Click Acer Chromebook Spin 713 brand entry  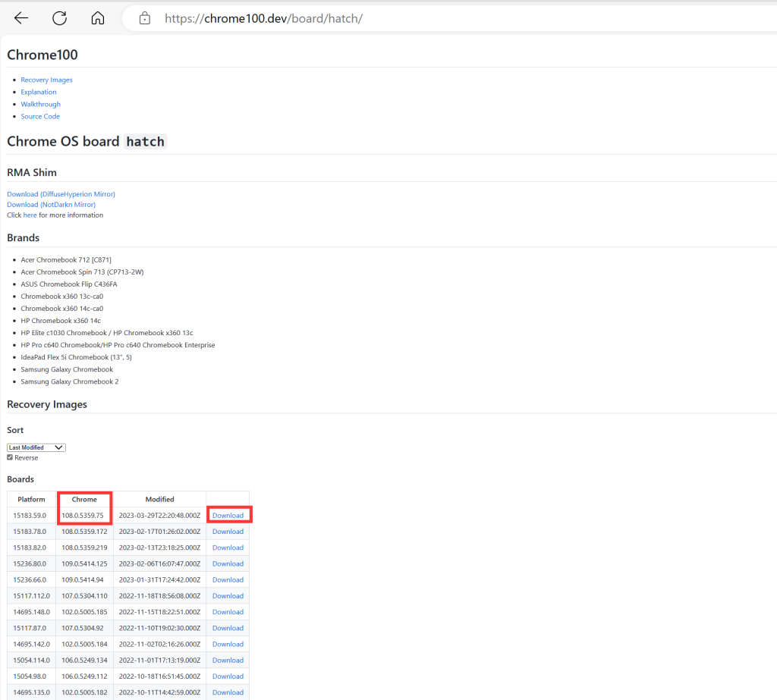tap(82, 272)
